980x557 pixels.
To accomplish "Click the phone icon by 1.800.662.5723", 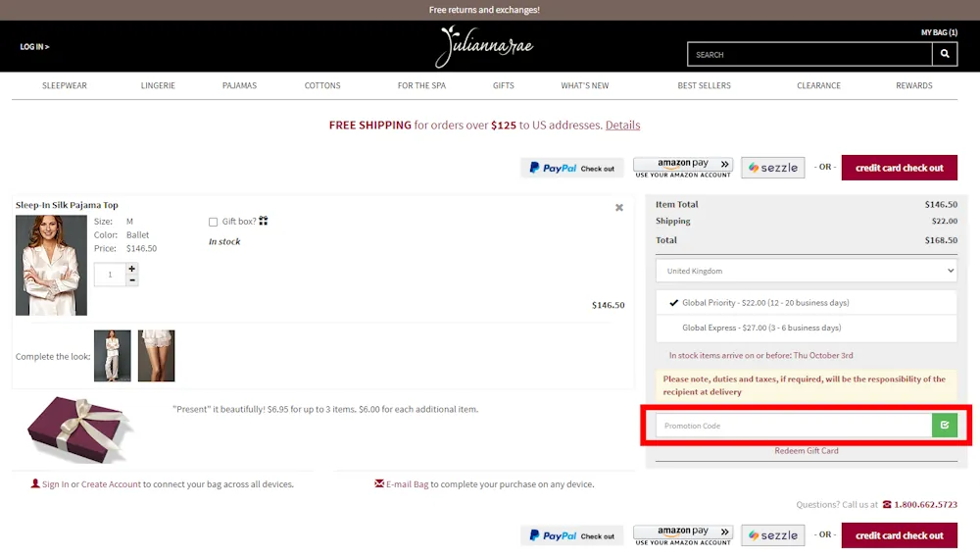I will tap(886, 504).
